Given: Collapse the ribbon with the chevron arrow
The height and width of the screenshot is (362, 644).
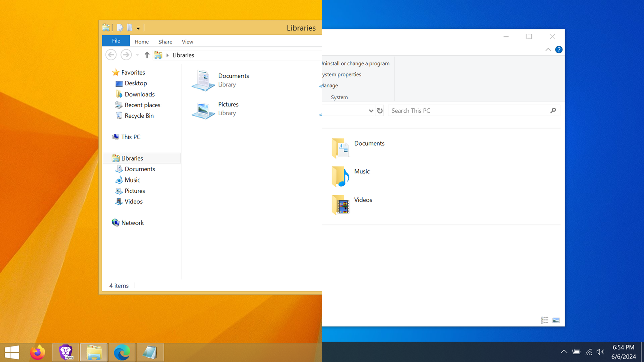Looking at the screenshot, I should pyautogui.click(x=548, y=49).
